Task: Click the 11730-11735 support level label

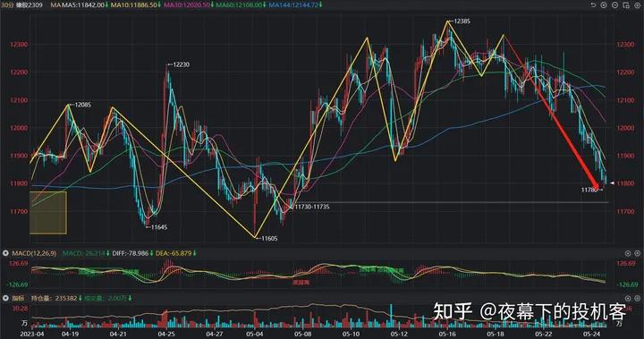Action: [x=312, y=207]
